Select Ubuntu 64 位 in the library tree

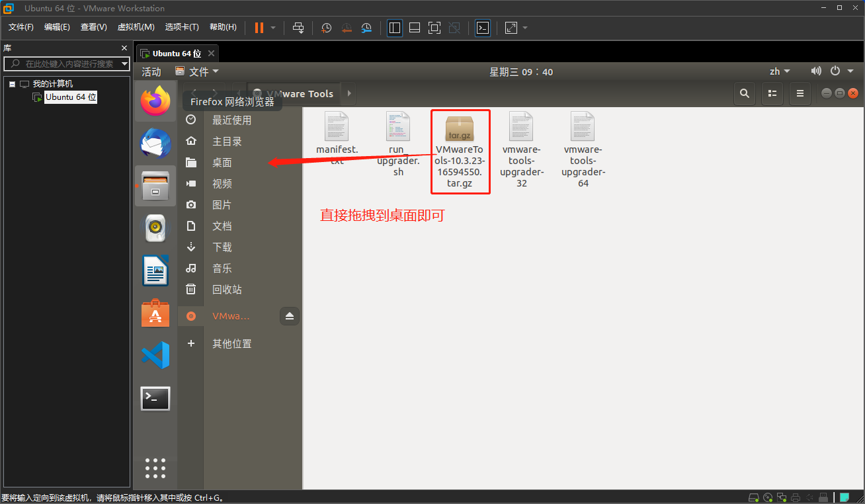[71, 97]
